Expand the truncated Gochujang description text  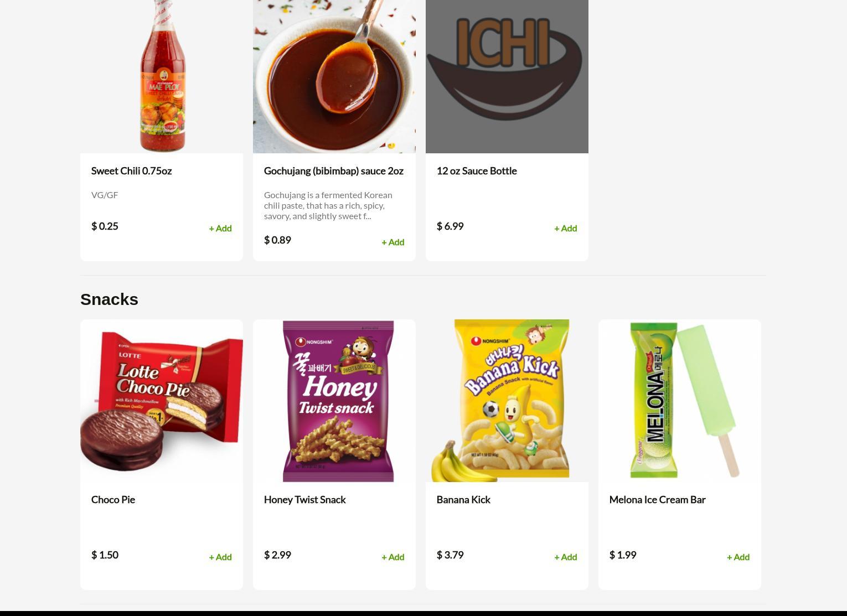click(x=328, y=205)
